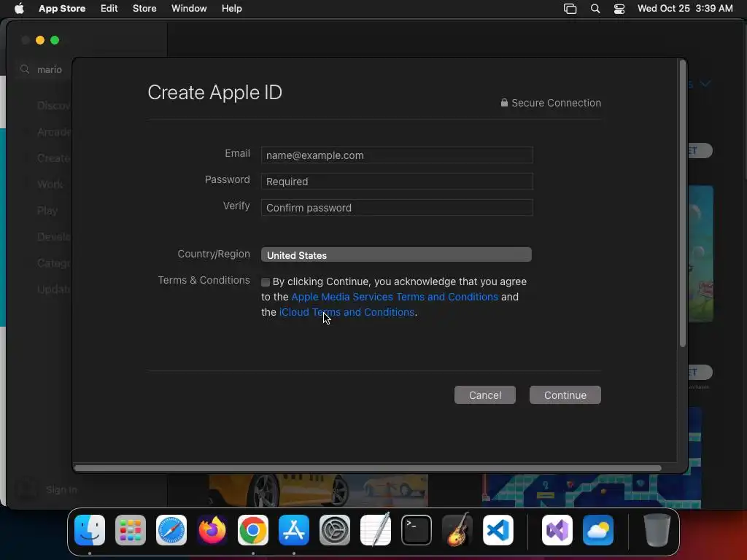Screen dimensions: 747x560
Task: Open the Country/Region dropdown
Action: [396, 254]
